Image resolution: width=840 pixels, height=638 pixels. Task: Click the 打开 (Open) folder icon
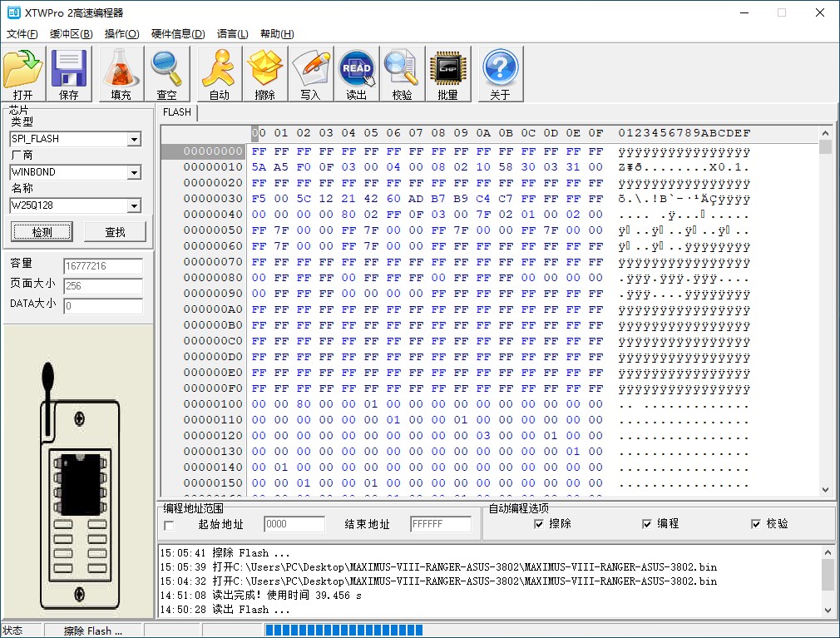pyautogui.click(x=22, y=70)
